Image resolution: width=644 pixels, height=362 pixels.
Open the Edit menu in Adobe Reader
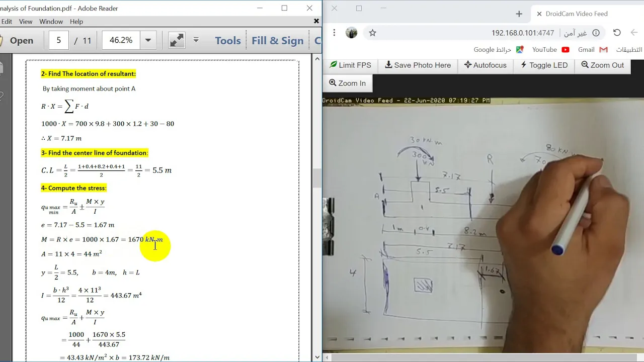(x=7, y=22)
